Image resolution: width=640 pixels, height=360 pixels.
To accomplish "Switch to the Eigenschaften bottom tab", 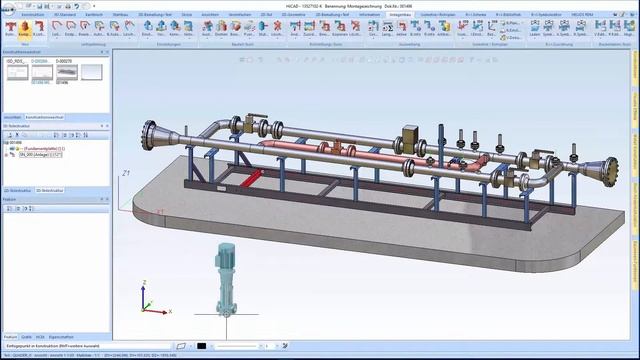I will tap(61, 337).
